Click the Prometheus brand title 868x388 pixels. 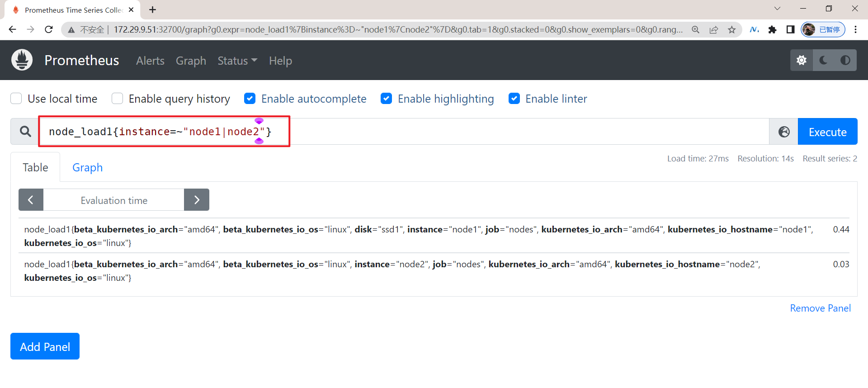(82, 60)
